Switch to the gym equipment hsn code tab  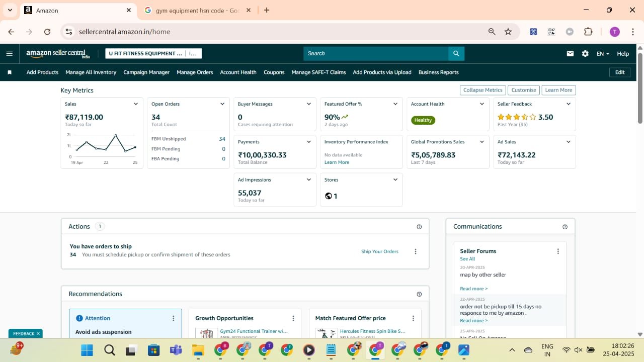tap(197, 10)
